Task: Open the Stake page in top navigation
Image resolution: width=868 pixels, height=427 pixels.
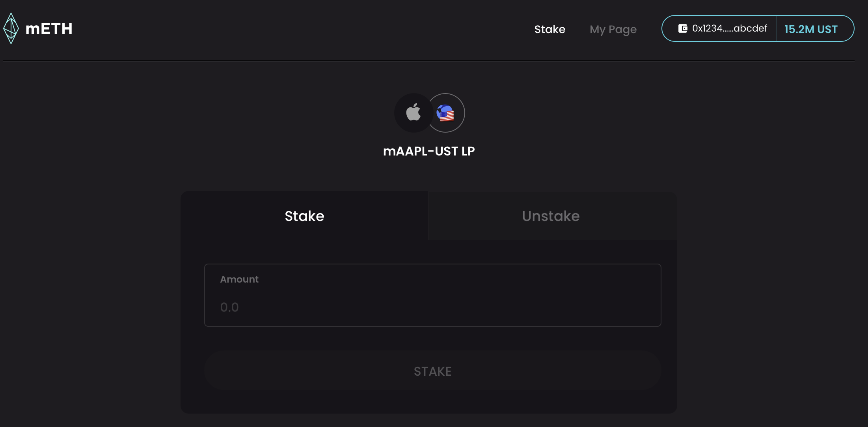Action: (x=549, y=29)
